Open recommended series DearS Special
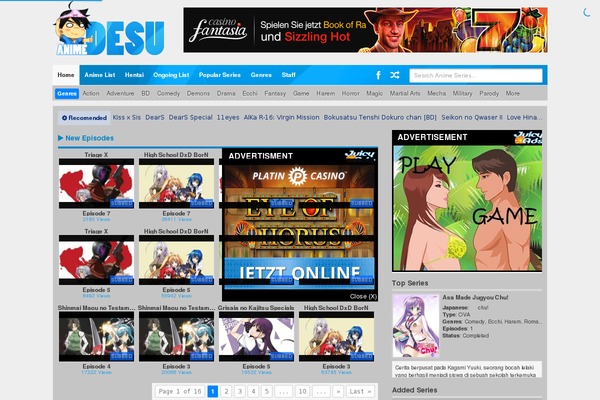The height and width of the screenshot is (400, 600). (191, 118)
